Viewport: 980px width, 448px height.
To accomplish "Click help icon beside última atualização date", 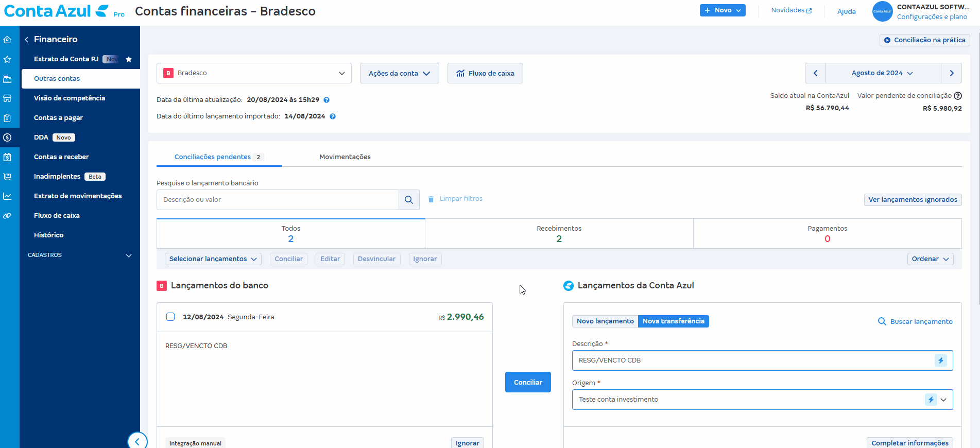I will click(326, 100).
